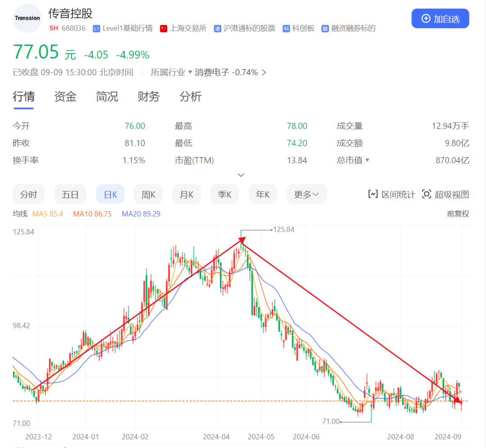This screenshot has height=448, width=486.
Task: Open the 简况 tab
Action: coord(107,97)
